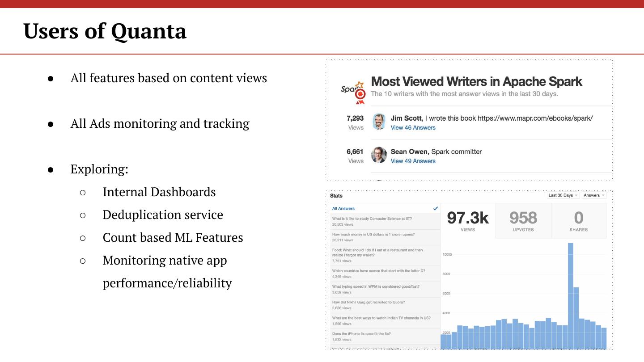Select the 1 crore rupees question

385,237
